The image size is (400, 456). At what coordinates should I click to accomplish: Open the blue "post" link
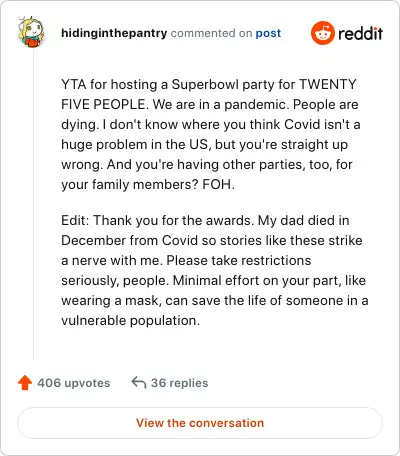(x=268, y=33)
